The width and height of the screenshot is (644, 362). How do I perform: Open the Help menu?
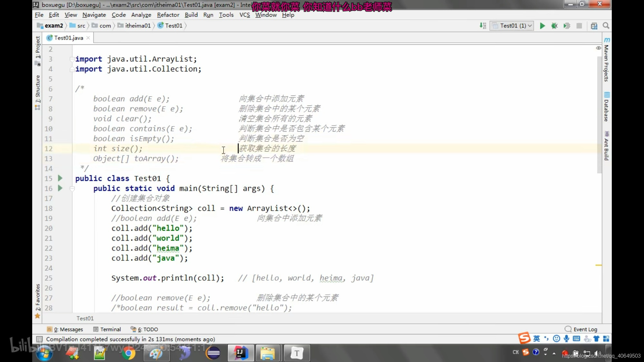tap(288, 15)
